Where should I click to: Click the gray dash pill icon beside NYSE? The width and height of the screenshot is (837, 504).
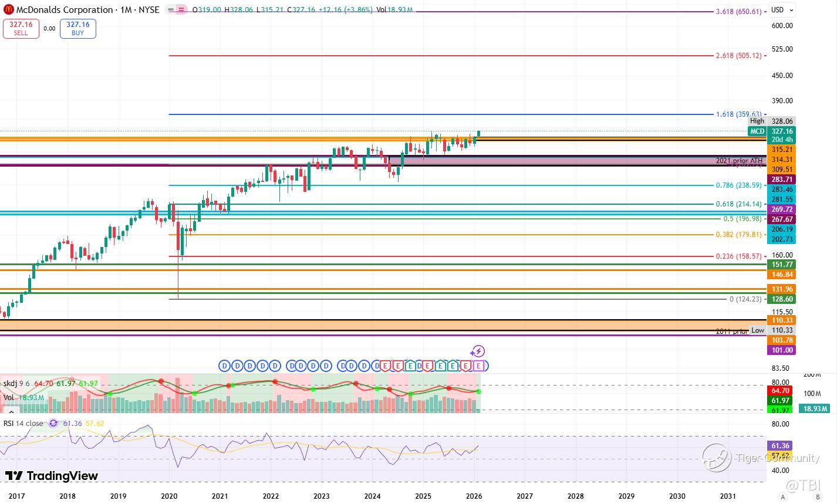170,9
